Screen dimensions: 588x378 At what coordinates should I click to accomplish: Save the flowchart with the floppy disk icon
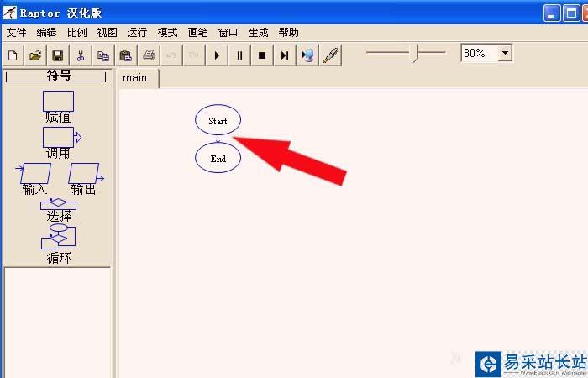pyautogui.click(x=58, y=55)
